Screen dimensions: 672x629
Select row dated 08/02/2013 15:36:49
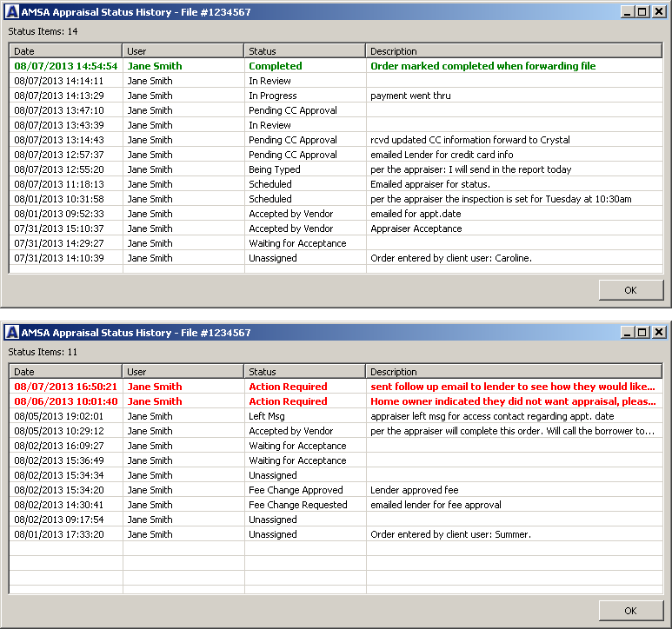coord(336,460)
